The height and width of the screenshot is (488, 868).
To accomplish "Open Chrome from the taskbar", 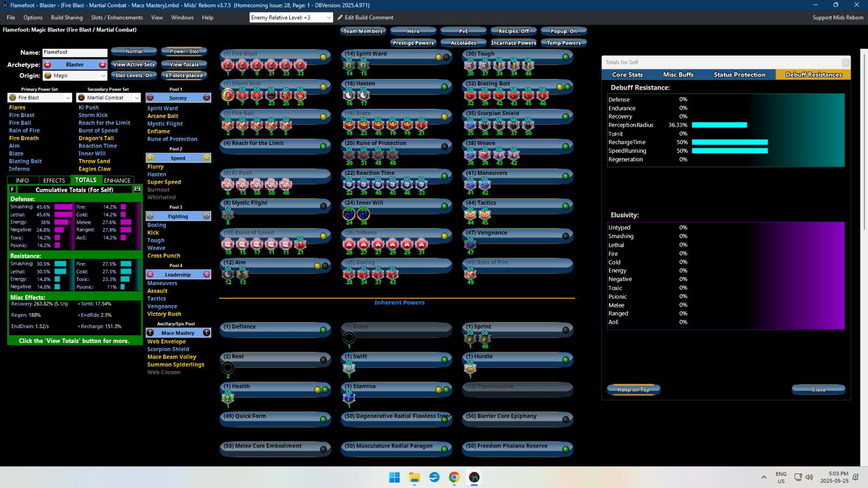I will 454,477.
